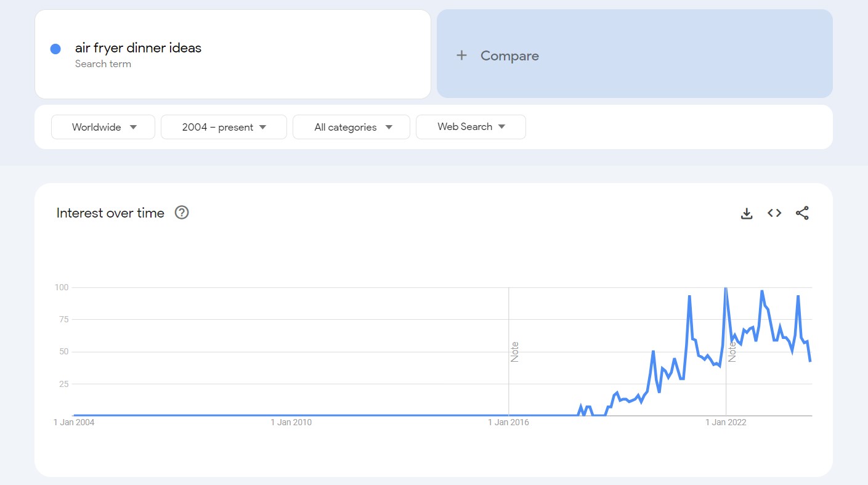Viewport: 868px width, 485px height.
Task: Open the Interest over time help icon
Action: pyautogui.click(x=182, y=213)
